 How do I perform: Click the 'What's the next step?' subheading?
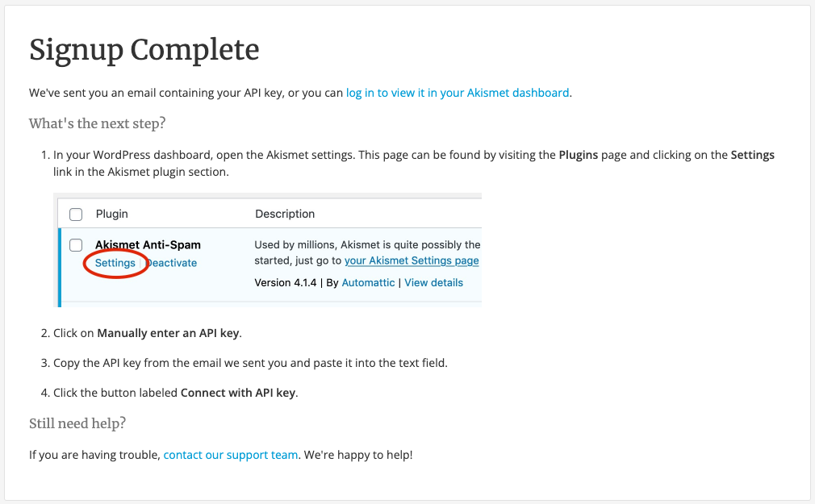[97, 123]
